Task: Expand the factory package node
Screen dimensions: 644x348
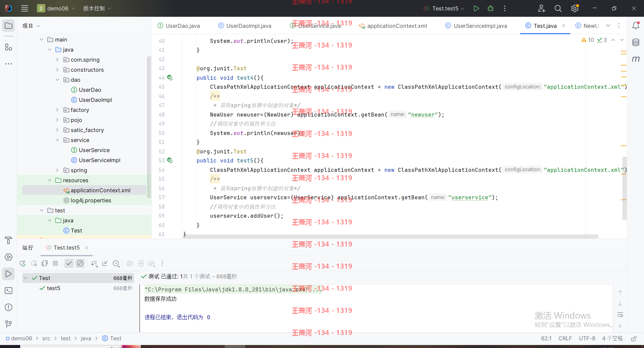Action: click(57, 110)
